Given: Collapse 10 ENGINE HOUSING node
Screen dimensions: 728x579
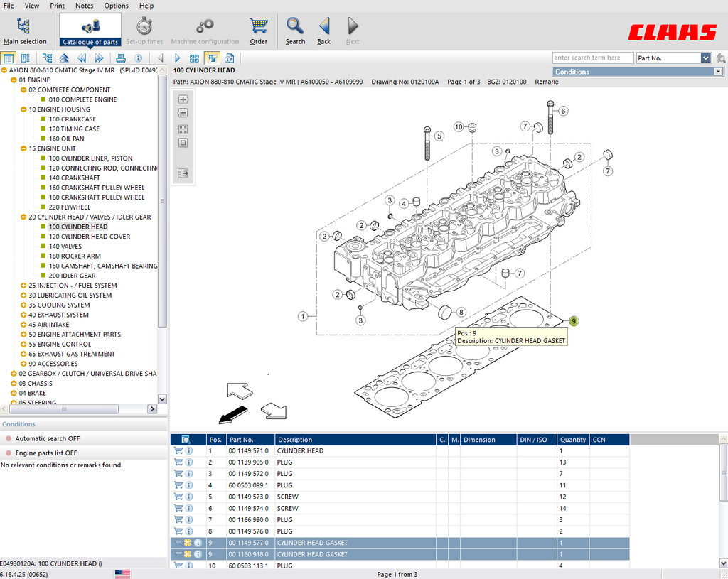Looking at the screenshot, I should point(23,109).
